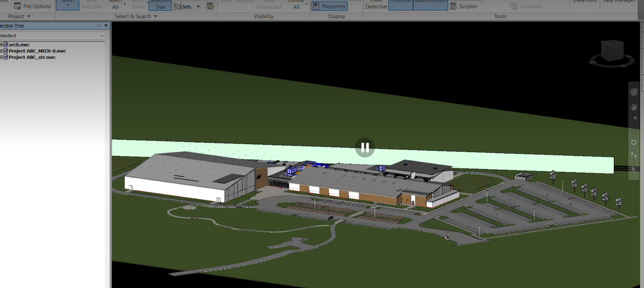Click the Compare tool

[x=526, y=6]
